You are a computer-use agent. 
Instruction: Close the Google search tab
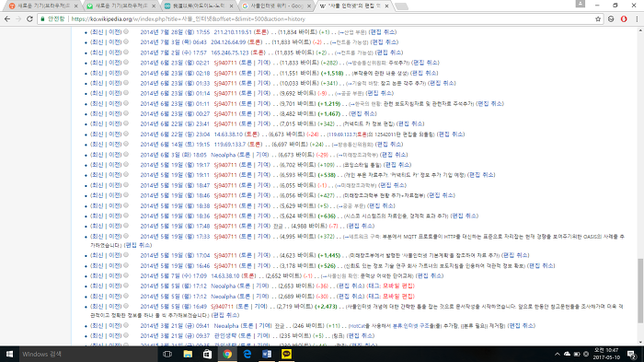pos(309,6)
